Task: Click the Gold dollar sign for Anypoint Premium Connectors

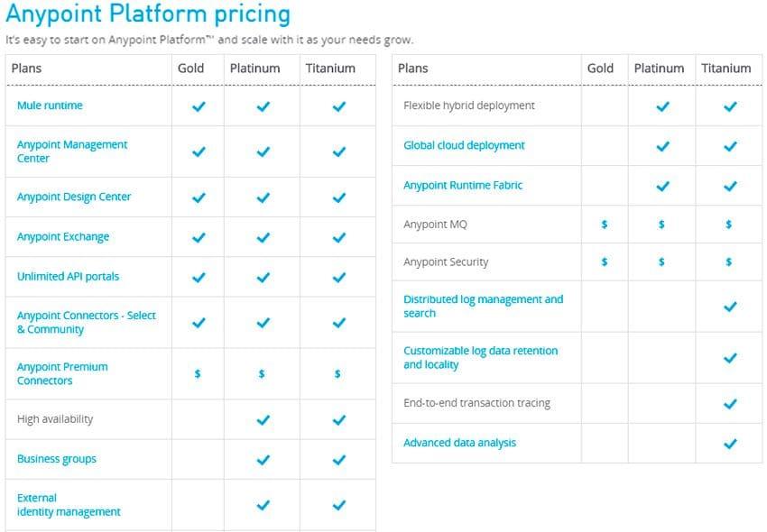Action: click(x=198, y=374)
